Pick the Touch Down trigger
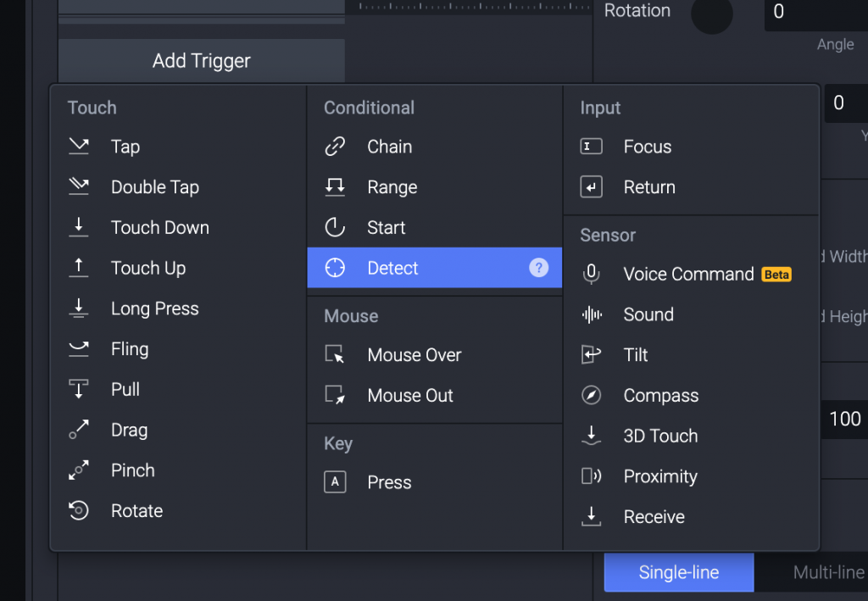The image size is (868, 601). point(159,227)
